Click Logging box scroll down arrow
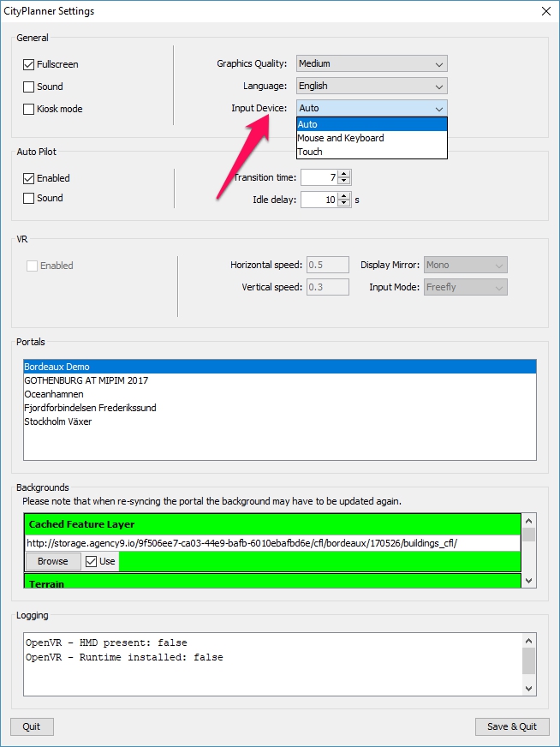 click(x=529, y=689)
